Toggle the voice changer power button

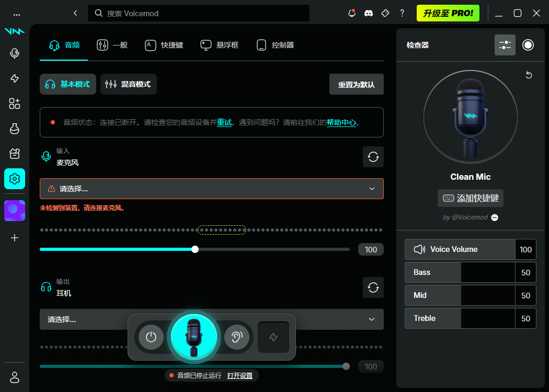[151, 337]
